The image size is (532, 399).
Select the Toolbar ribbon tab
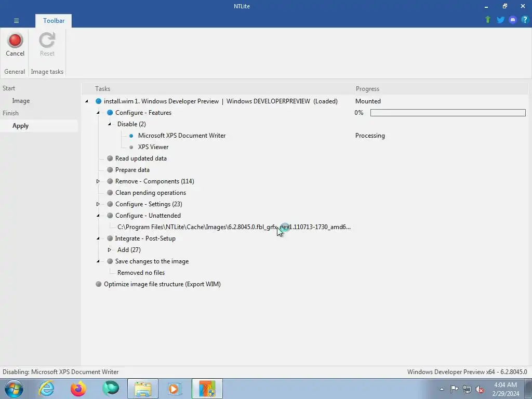pos(54,21)
